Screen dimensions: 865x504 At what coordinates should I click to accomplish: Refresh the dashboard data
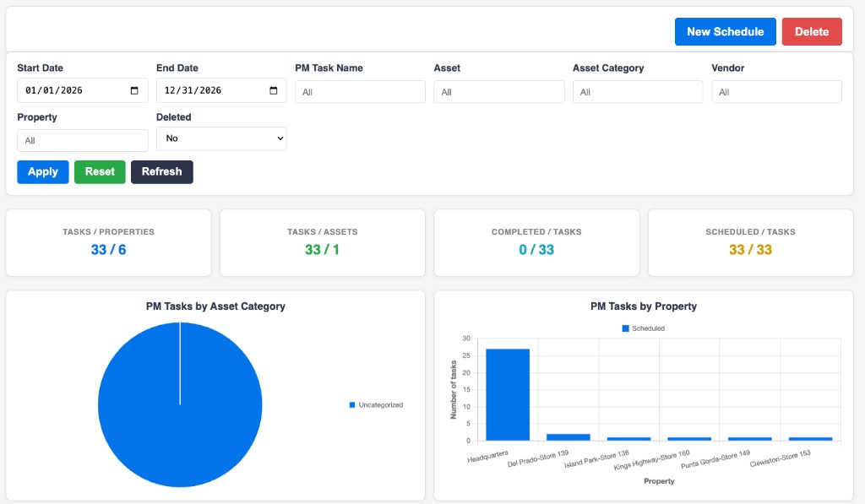(161, 172)
